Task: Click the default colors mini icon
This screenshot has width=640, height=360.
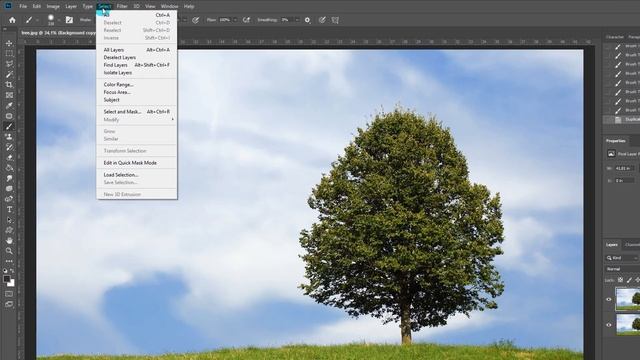Action: 5,271
